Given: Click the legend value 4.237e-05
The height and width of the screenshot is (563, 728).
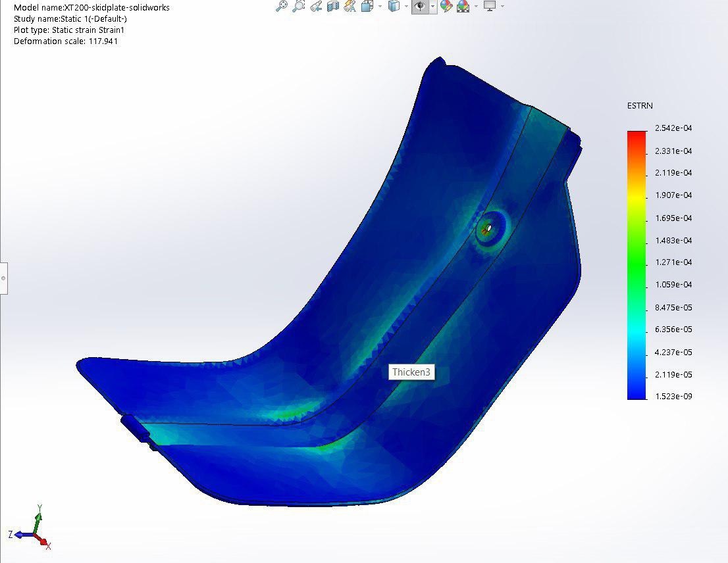Looking at the screenshot, I should pyautogui.click(x=673, y=352).
